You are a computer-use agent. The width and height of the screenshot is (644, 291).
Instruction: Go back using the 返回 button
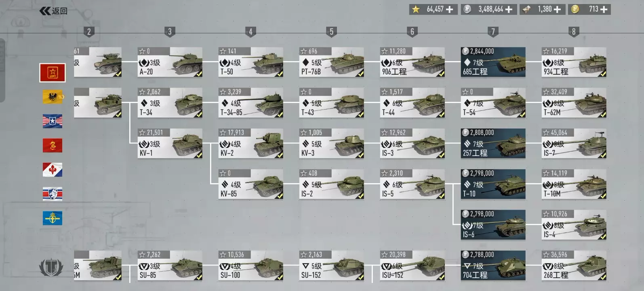click(54, 11)
